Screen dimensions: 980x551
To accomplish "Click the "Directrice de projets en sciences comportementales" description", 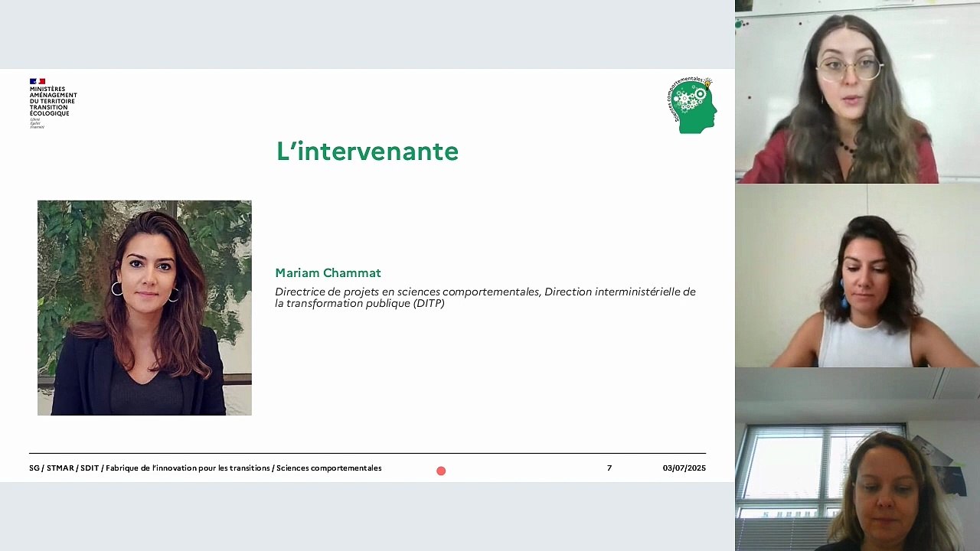I will 485,298.
